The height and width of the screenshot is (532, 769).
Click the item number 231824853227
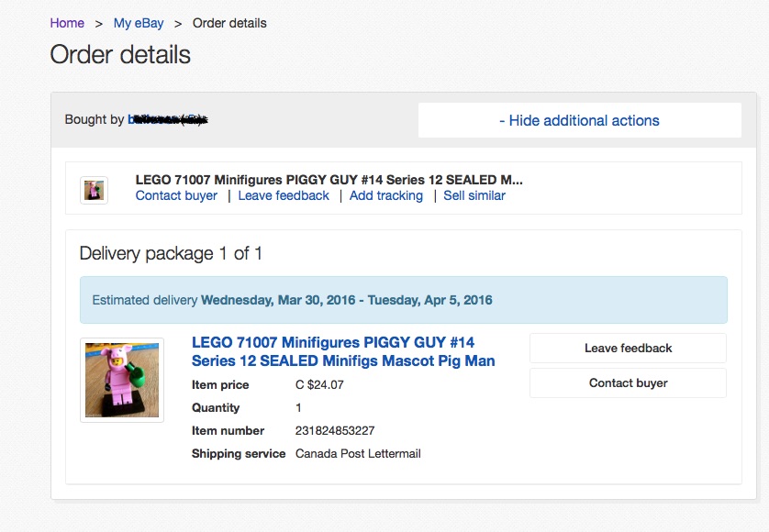click(335, 430)
